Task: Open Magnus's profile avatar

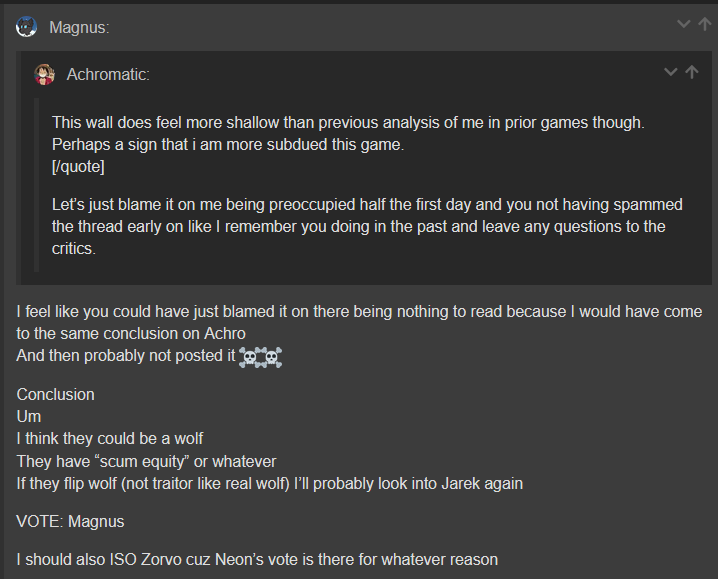Action: 27,27
